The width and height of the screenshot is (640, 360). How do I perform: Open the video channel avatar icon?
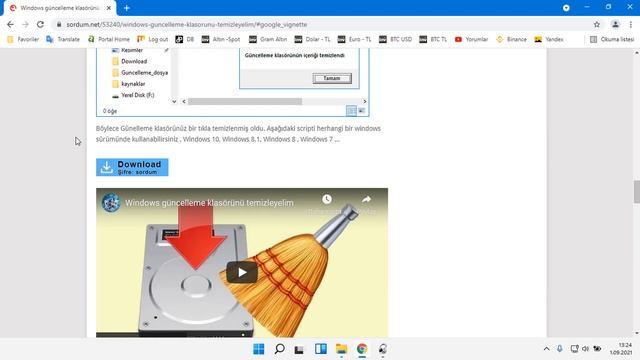pyautogui.click(x=111, y=203)
